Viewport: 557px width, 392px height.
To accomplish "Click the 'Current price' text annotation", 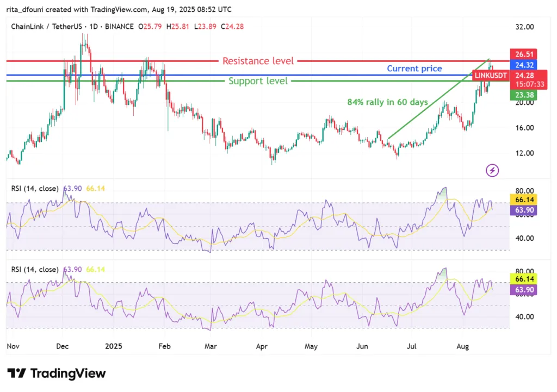I will point(414,69).
